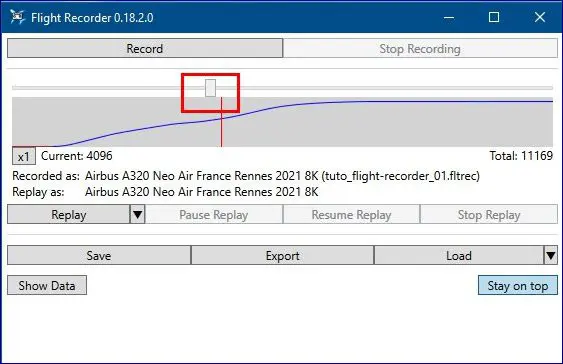
Task: Click the 'Recorded as:' aircraft name text
Action: tap(282, 176)
